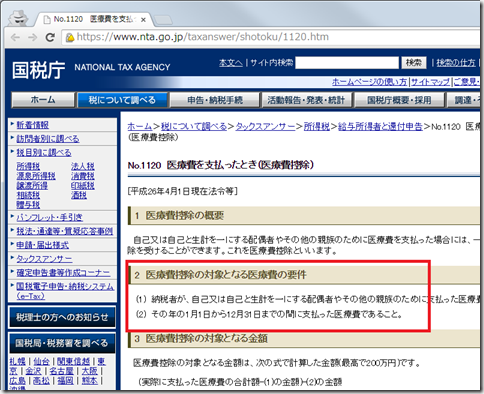This screenshot has height=394, width=484.
Task: Open 所得税 sidebar link
Action: 28,166
